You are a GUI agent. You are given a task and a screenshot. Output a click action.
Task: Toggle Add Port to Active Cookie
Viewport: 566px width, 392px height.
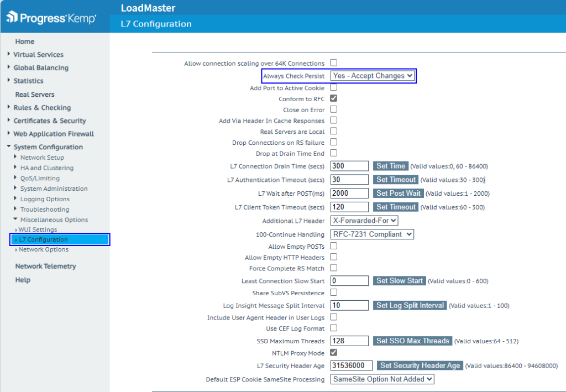coord(333,87)
